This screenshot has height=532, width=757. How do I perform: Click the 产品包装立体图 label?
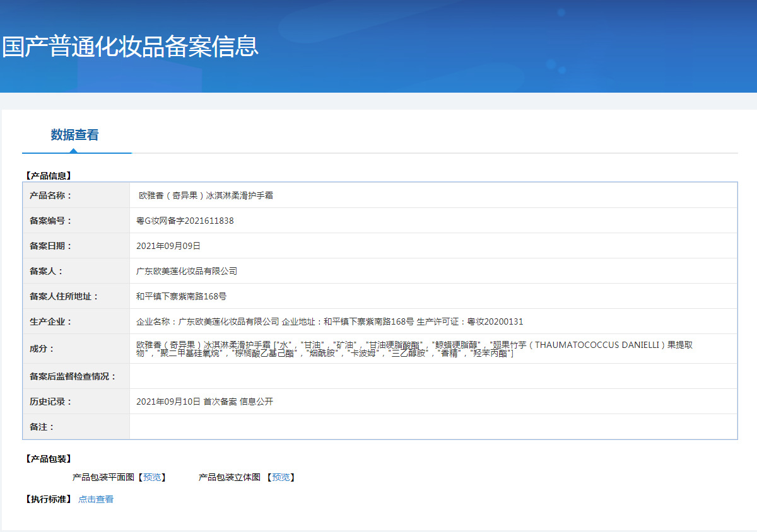(230, 477)
